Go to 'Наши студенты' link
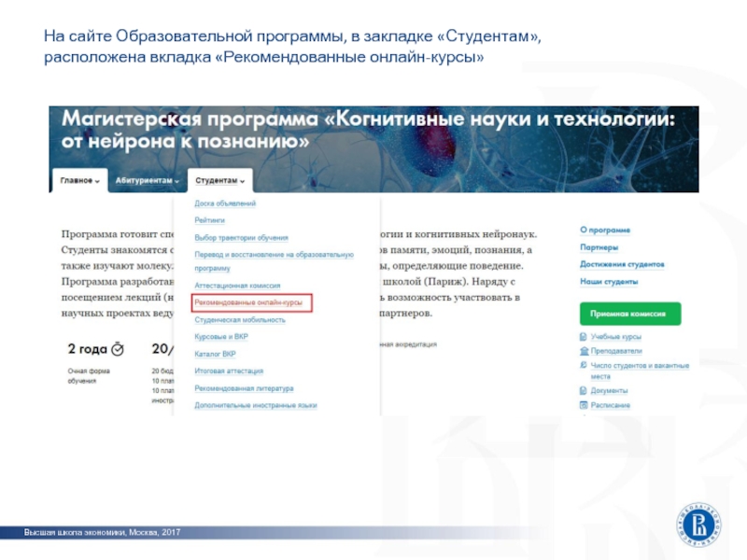 (x=609, y=281)
